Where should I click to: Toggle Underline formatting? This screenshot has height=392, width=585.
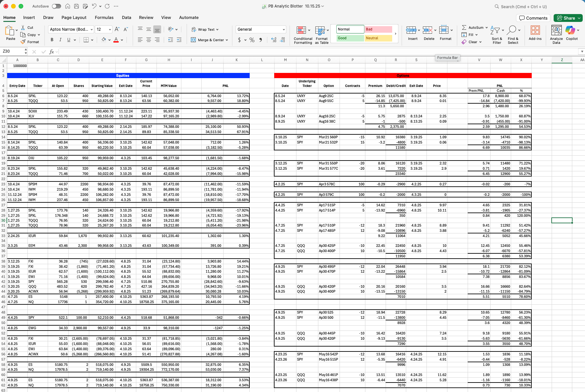click(x=69, y=40)
